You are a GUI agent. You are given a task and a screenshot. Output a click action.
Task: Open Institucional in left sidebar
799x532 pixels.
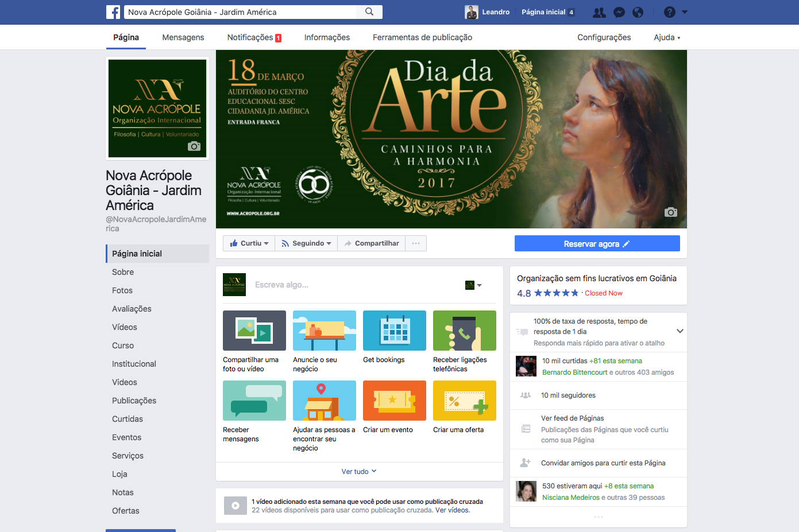pos(134,364)
